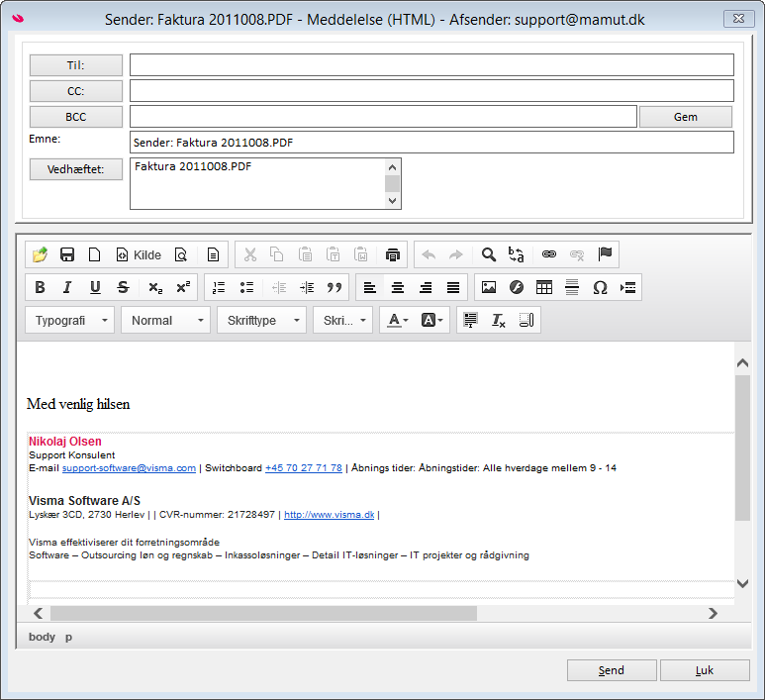
Task: Open file icon in editor toolbar
Action: 40,254
